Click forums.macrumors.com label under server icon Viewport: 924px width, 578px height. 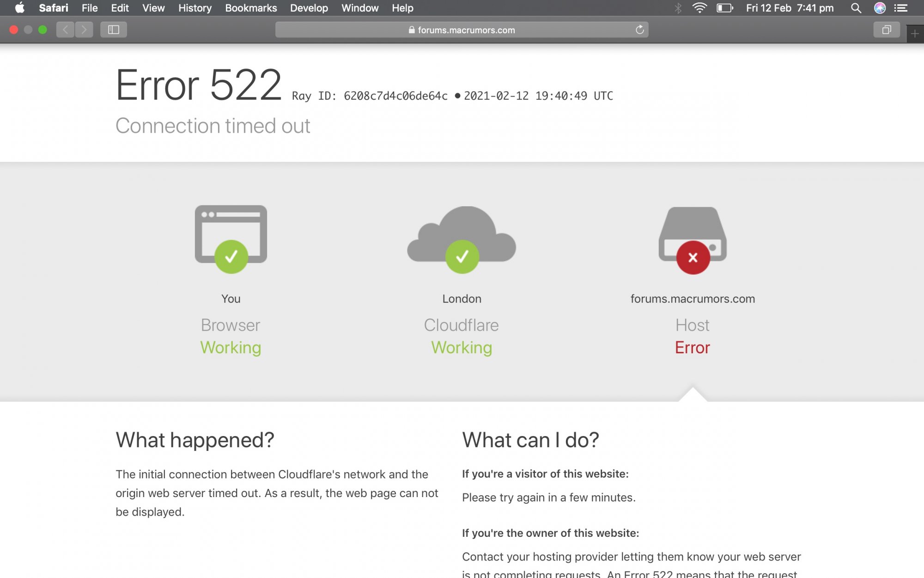pos(693,299)
